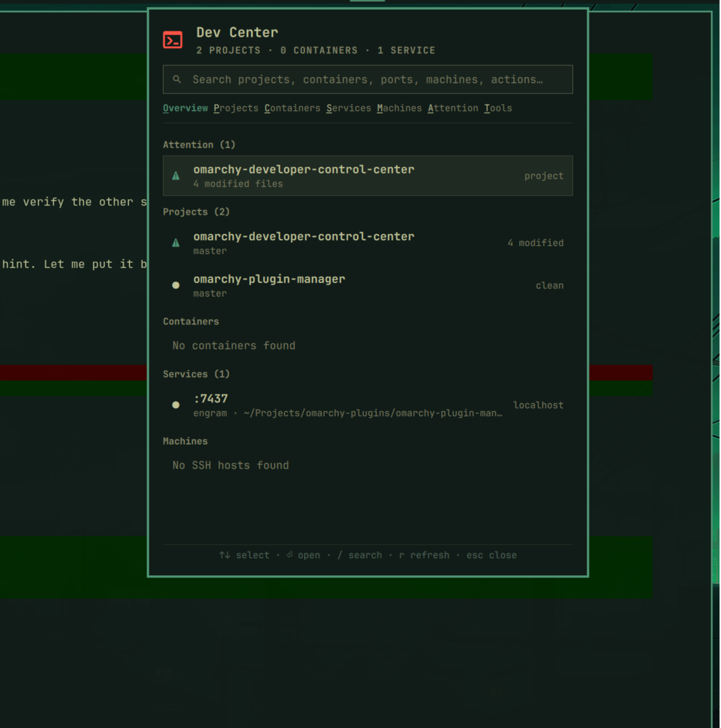Click status dot beside omarchy-plugin-manager
Image resolution: width=721 pixels, height=728 pixels.
pyautogui.click(x=176, y=286)
